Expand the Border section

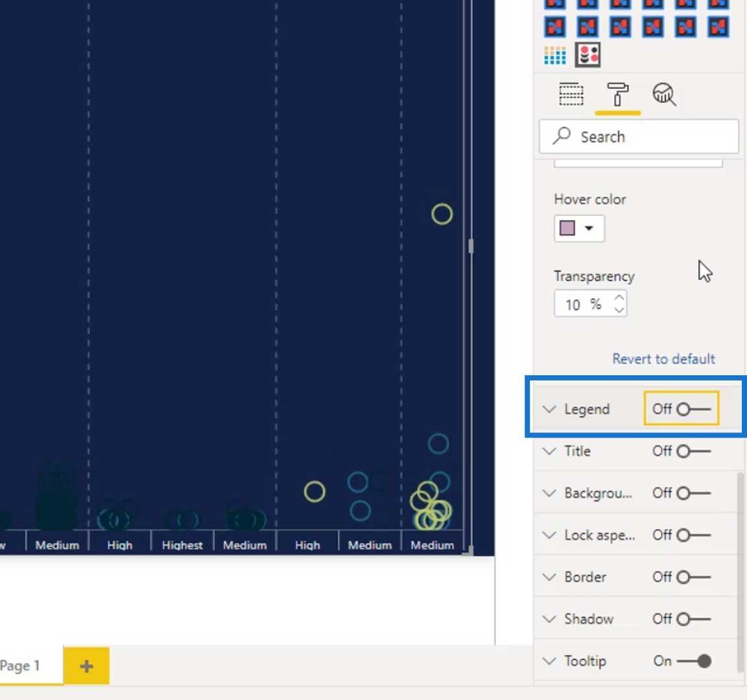[549, 577]
